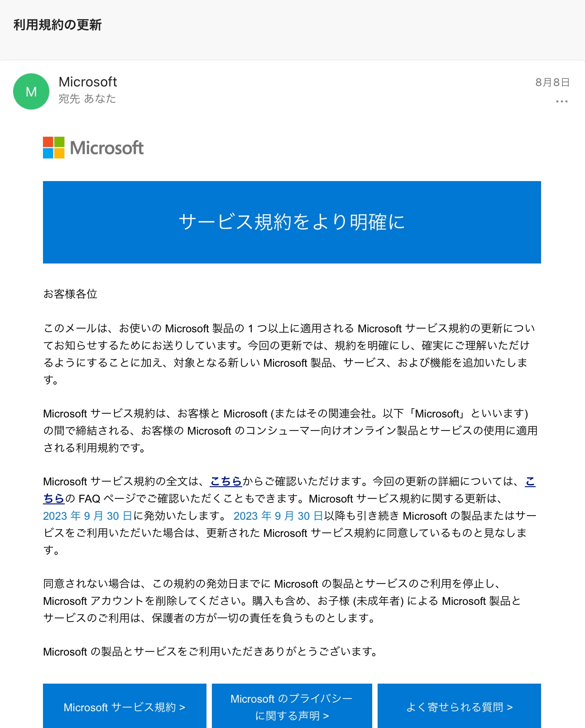585x728 pixels.
Task: Open the three-dot more options menu
Action: (x=561, y=101)
